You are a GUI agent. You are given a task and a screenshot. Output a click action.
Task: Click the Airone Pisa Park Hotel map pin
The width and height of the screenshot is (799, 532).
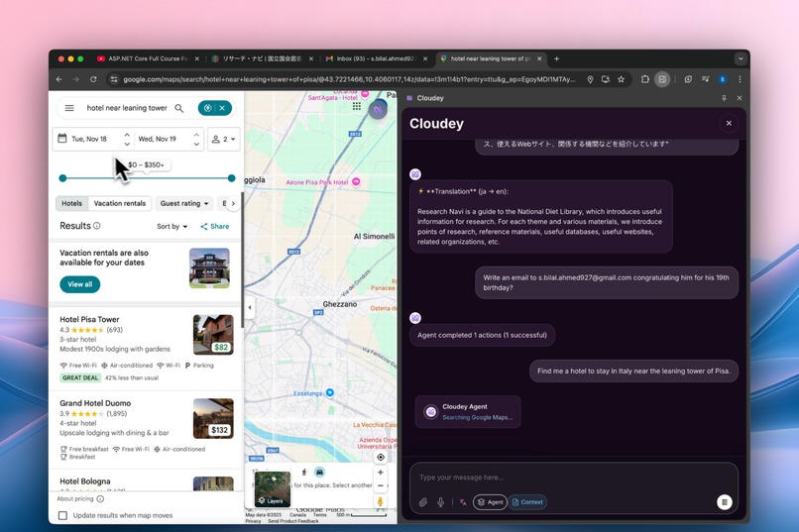click(x=356, y=181)
